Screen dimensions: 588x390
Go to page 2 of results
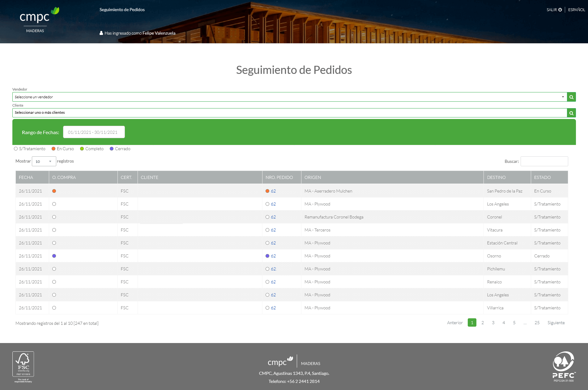pyautogui.click(x=483, y=323)
